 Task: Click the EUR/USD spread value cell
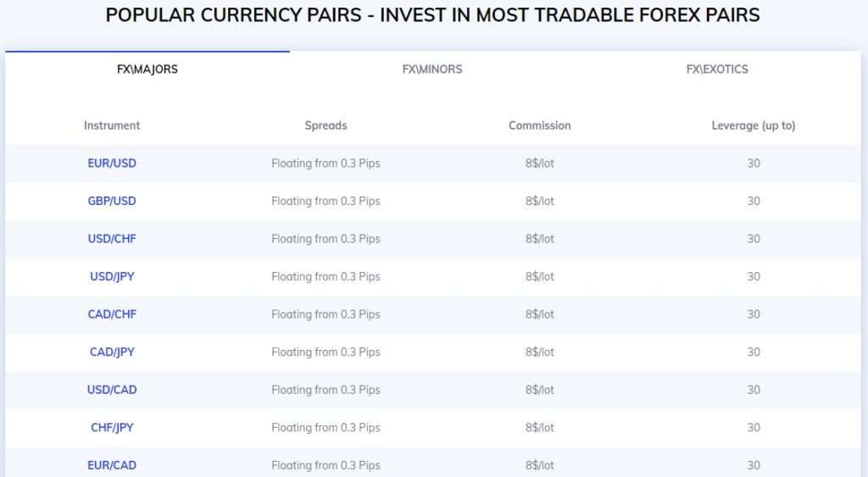pyautogui.click(x=325, y=164)
